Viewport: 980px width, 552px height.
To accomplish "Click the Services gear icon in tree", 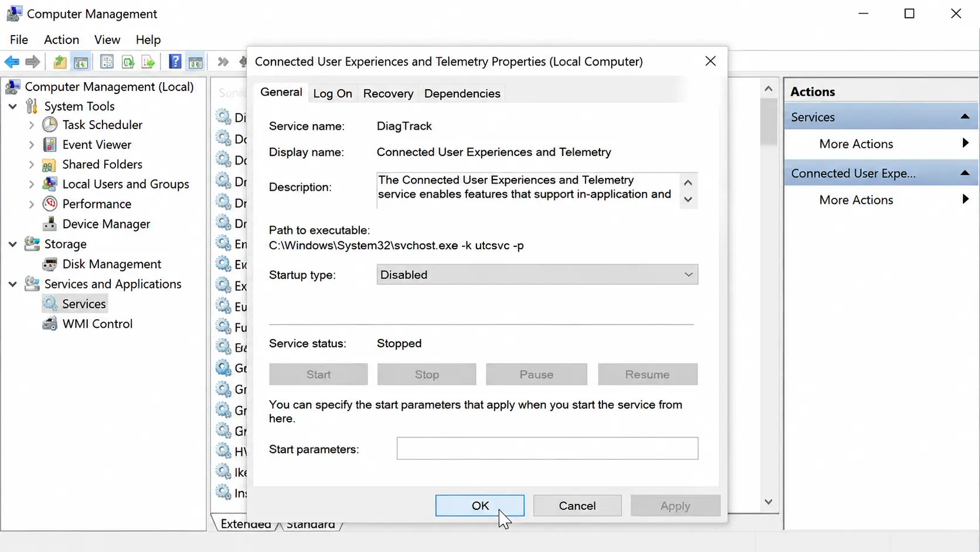I will (x=50, y=303).
